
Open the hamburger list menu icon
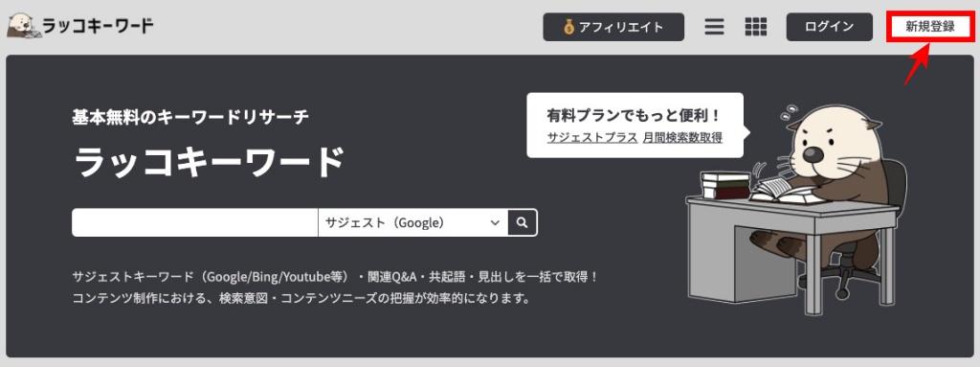[x=714, y=27]
